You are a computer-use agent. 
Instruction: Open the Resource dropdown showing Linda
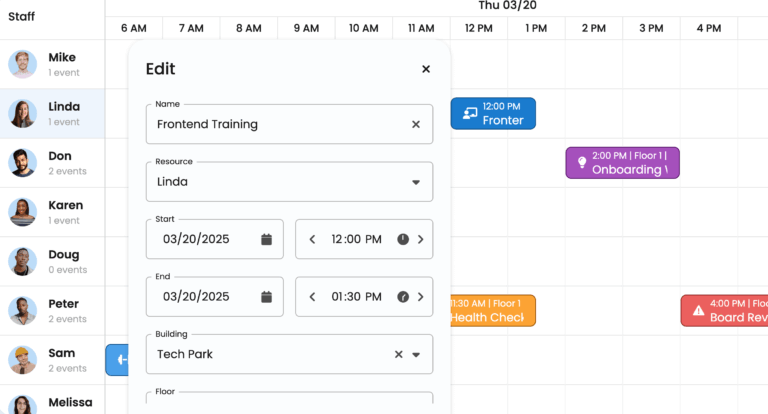289,182
